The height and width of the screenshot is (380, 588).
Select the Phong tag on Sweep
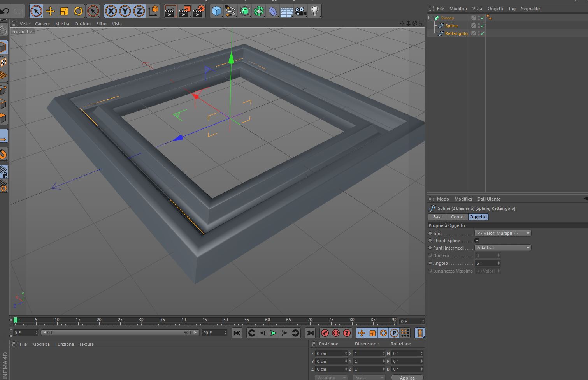(489, 18)
